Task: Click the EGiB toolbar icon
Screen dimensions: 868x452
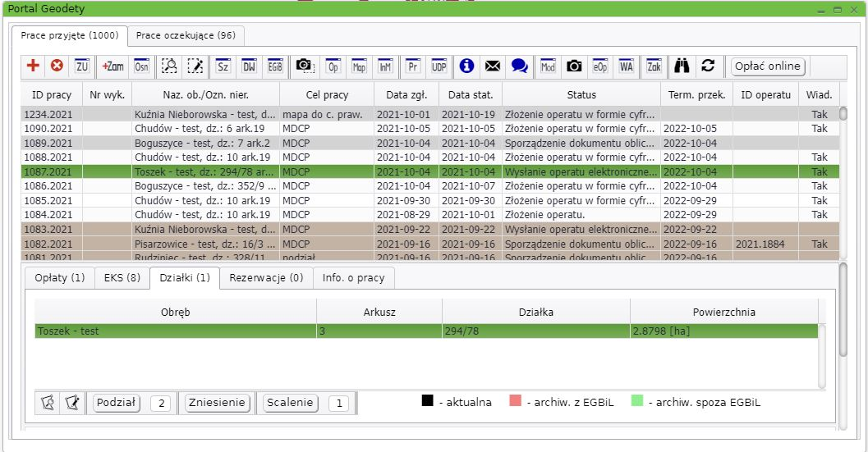Action: pos(275,66)
